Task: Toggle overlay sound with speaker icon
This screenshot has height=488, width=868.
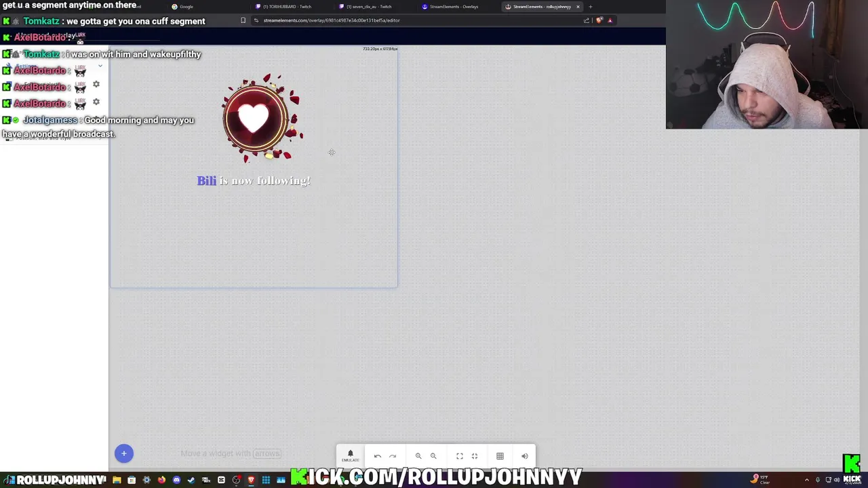Action: pyautogui.click(x=524, y=456)
